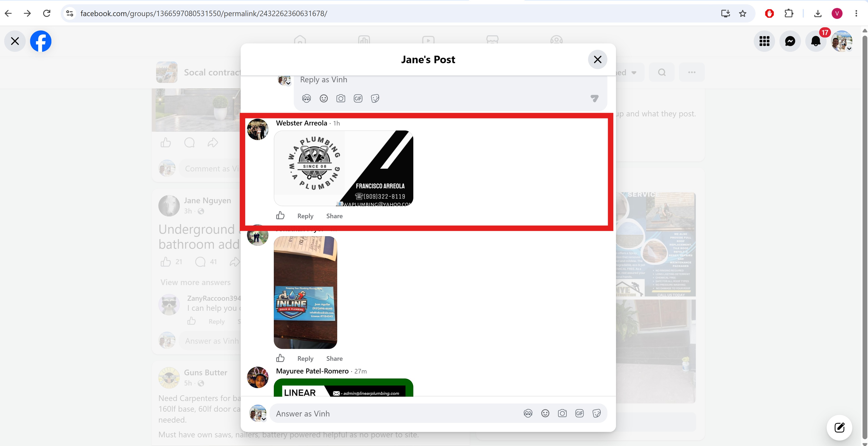868x446 pixels.
Task: Like the comment with the Inline Plumbing photo
Action: pos(280,358)
